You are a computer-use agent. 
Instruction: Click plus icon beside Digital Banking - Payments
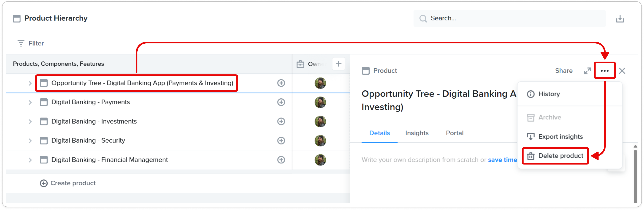[x=281, y=102]
